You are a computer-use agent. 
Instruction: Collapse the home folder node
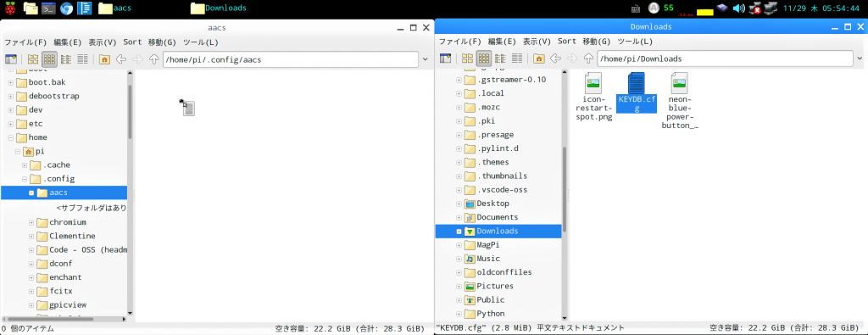click(x=10, y=137)
